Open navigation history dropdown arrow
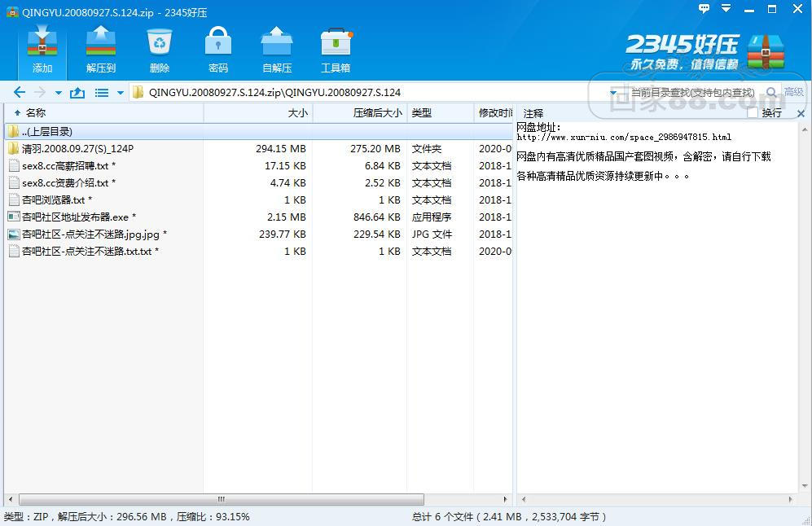Screen dimensions: 812x526 click(58, 93)
